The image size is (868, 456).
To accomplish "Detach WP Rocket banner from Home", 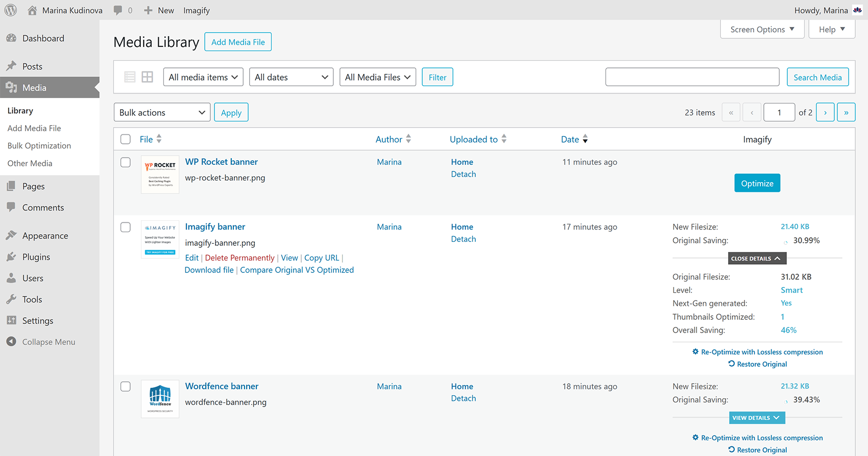I will pos(464,174).
